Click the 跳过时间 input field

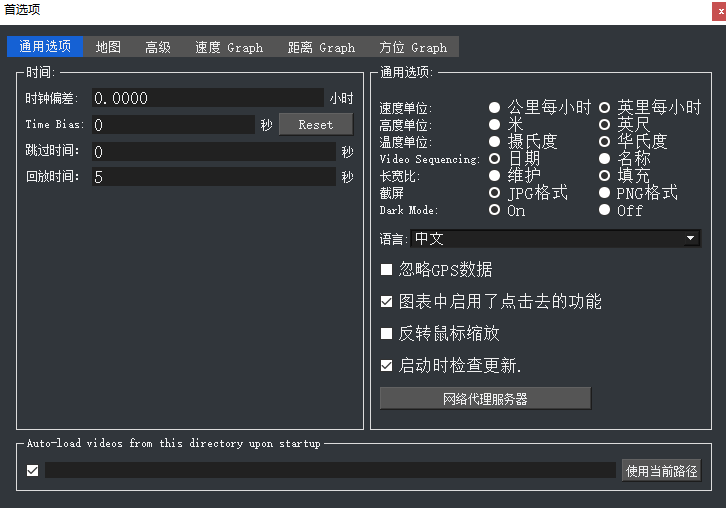coord(213,151)
